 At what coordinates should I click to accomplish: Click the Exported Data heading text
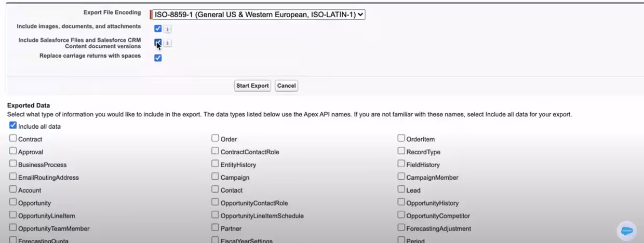point(29,105)
